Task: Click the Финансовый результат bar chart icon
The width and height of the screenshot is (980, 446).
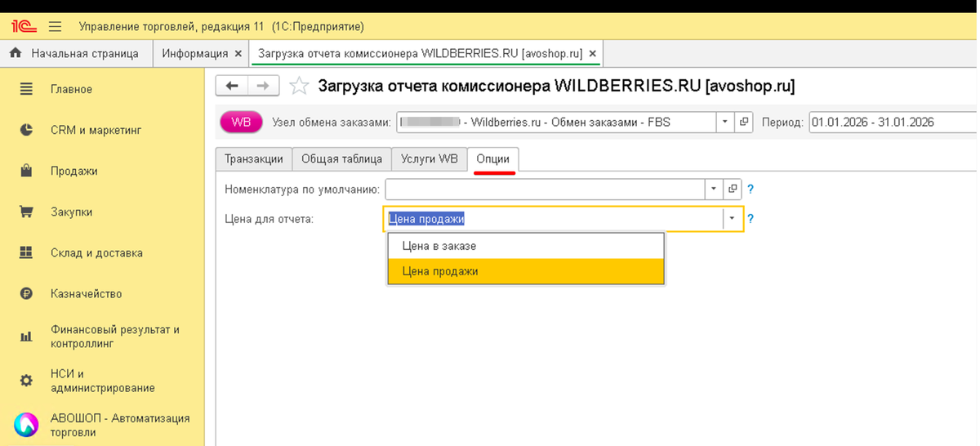Action: (x=26, y=336)
